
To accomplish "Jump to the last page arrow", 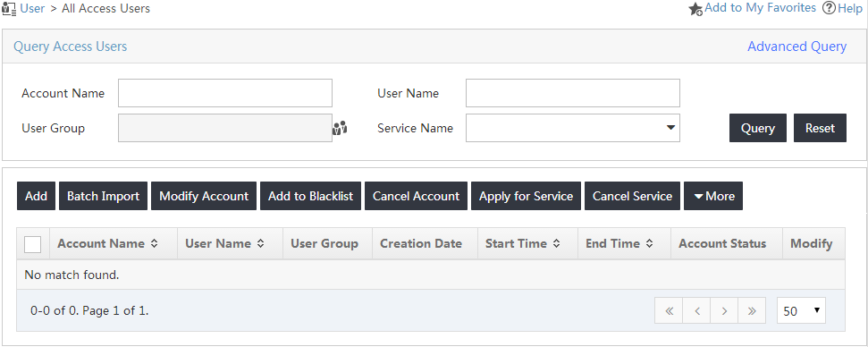I will [752, 311].
